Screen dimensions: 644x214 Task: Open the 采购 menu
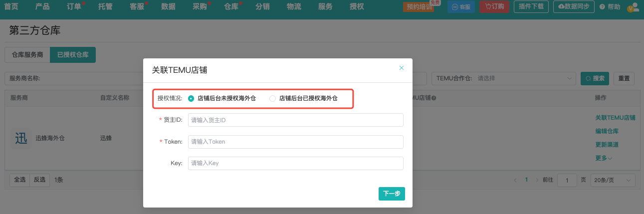point(200,6)
